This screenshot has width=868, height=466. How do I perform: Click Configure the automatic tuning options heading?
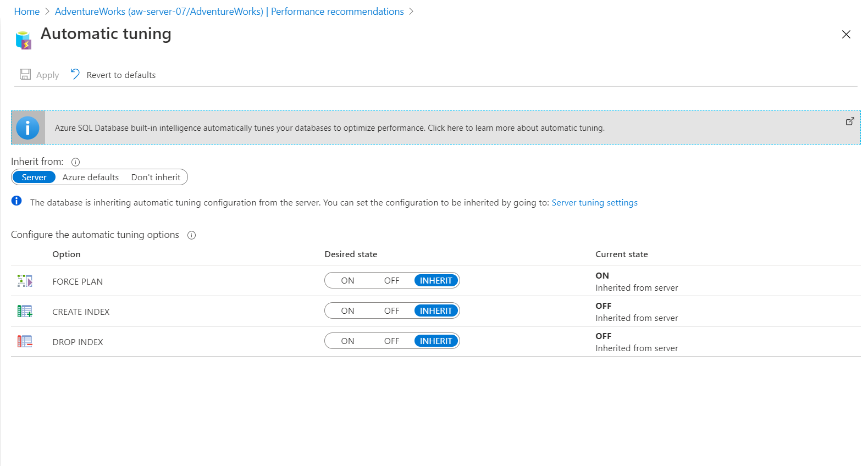(x=95, y=235)
